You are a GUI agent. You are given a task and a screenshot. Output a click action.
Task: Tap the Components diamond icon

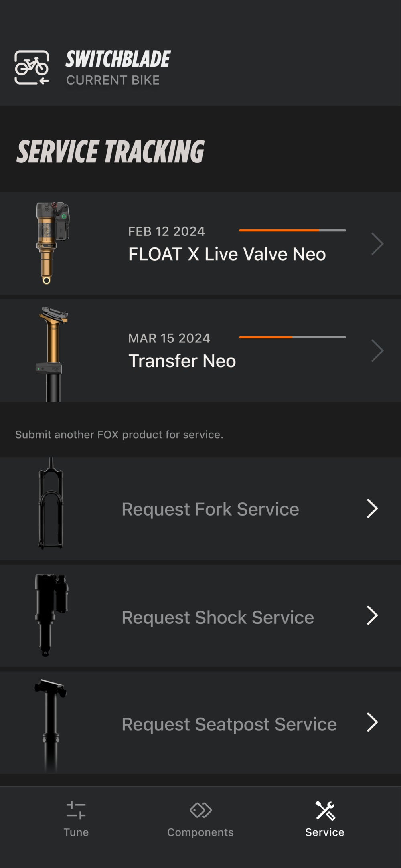tap(200, 810)
